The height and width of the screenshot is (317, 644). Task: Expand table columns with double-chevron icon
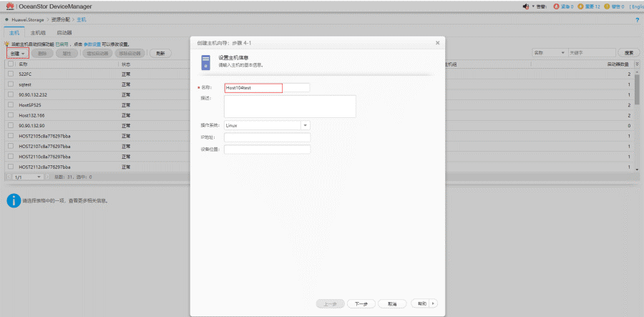(x=636, y=64)
